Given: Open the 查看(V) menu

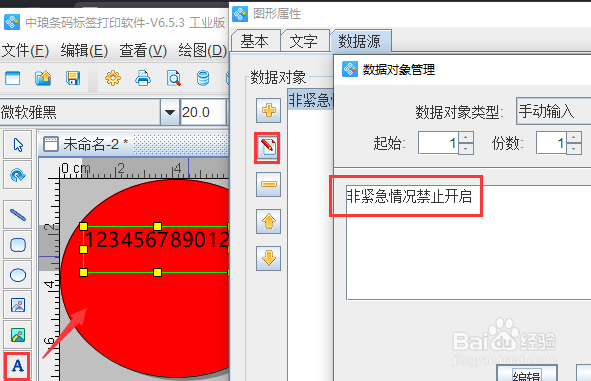Looking at the screenshot, I should point(143,50).
